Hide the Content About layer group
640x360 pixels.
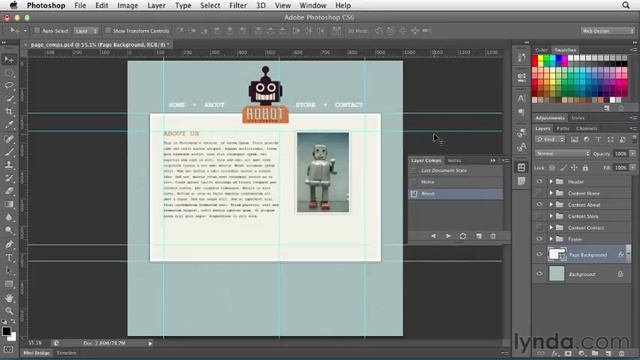[540, 204]
